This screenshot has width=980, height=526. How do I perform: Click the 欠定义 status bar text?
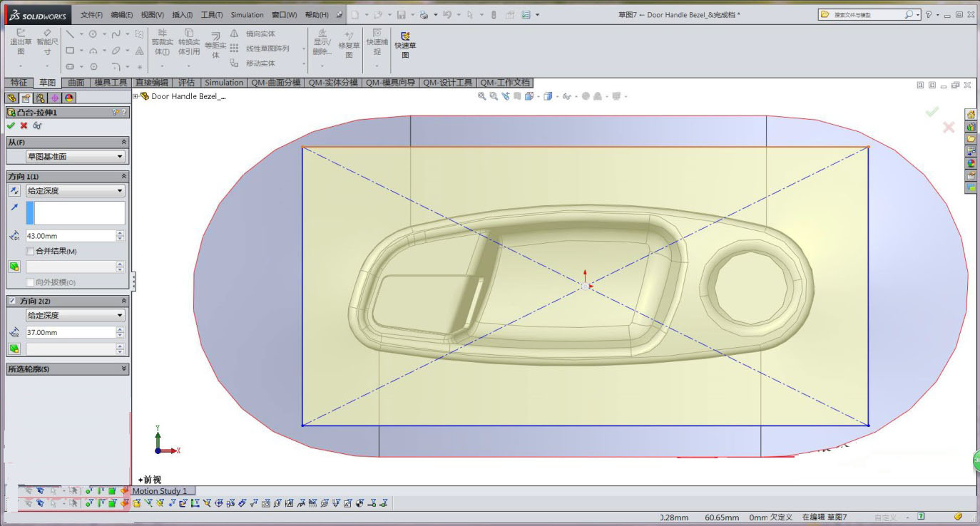pos(781,517)
